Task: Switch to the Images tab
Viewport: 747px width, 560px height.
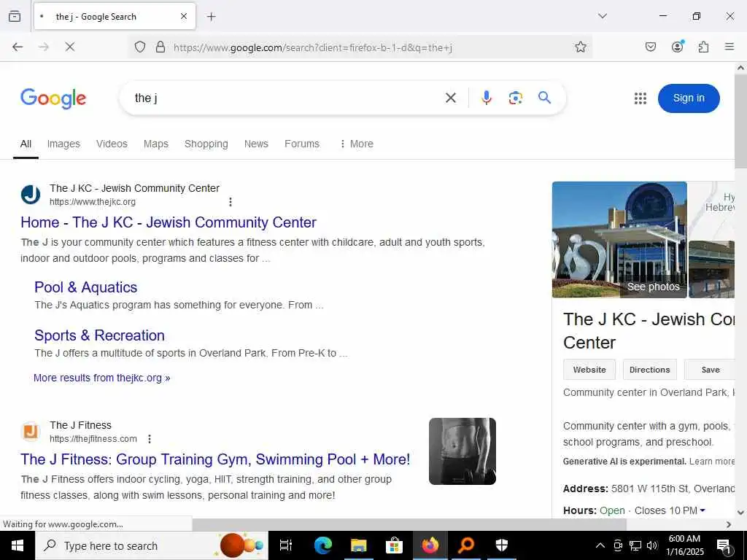Action: pyautogui.click(x=63, y=144)
